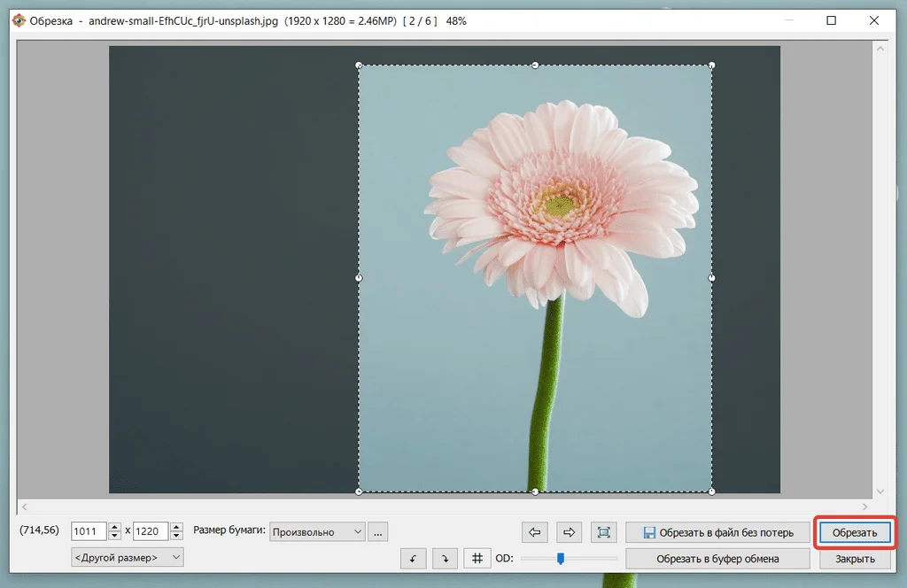Go to previous image with left arrow

pyautogui.click(x=534, y=532)
